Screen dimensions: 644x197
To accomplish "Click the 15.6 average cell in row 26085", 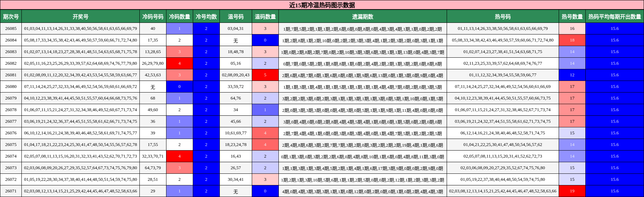I will click(615, 28).
